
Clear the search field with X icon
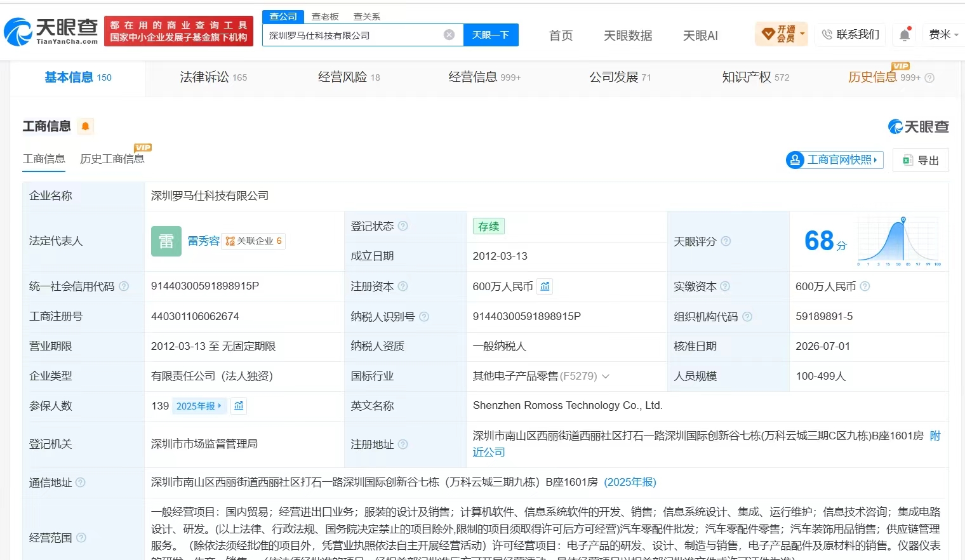click(449, 35)
